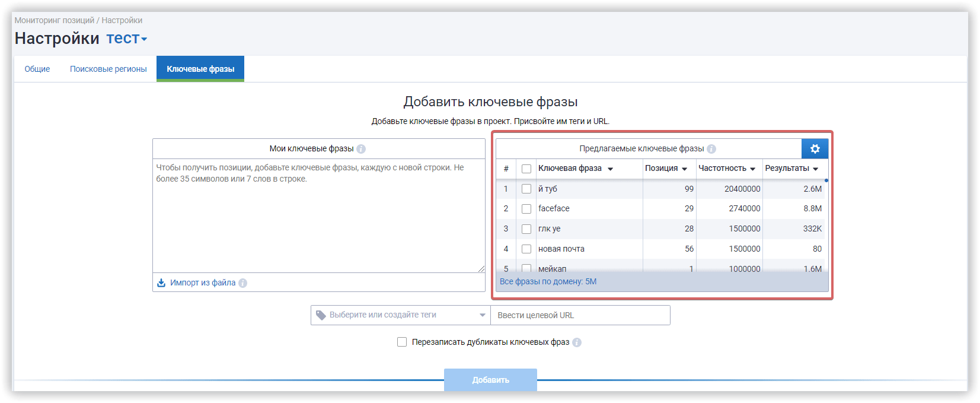Click results value 2.6M
This screenshot has width=980, height=403.
pyautogui.click(x=813, y=189)
